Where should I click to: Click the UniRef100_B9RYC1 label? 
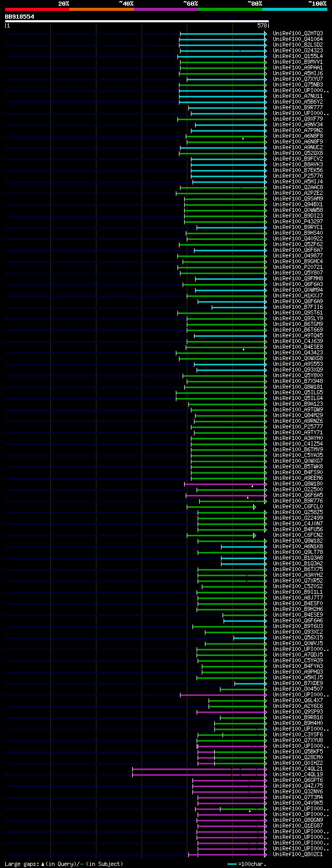click(x=298, y=227)
